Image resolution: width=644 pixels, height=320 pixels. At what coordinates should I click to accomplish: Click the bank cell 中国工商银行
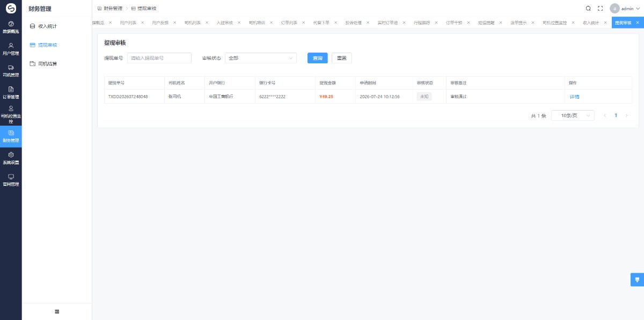(x=221, y=97)
